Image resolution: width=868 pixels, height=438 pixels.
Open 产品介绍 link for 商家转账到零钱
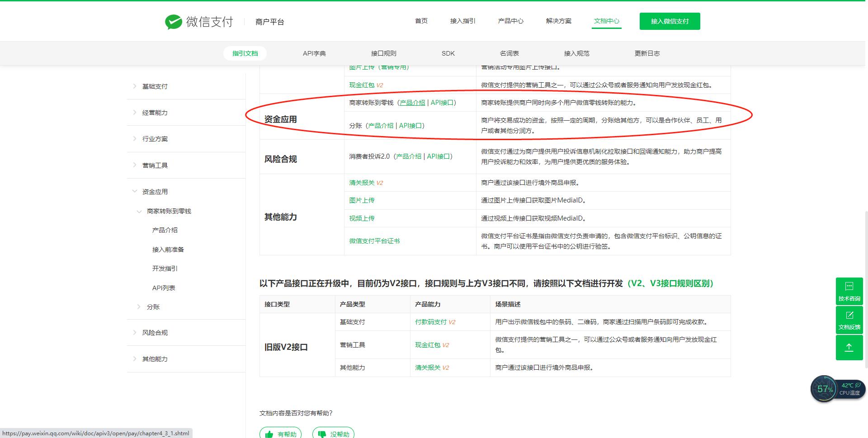tap(412, 103)
